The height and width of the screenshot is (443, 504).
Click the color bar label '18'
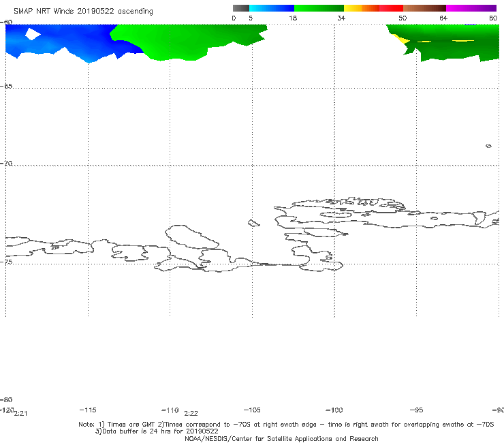coord(293,18)
